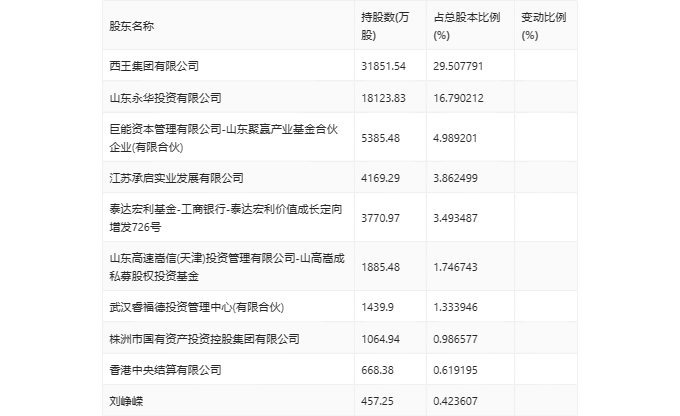Viewport: 680px width, 416px height.
Task: Select shareholding value 668.38
Action: (x=377, y=370)
